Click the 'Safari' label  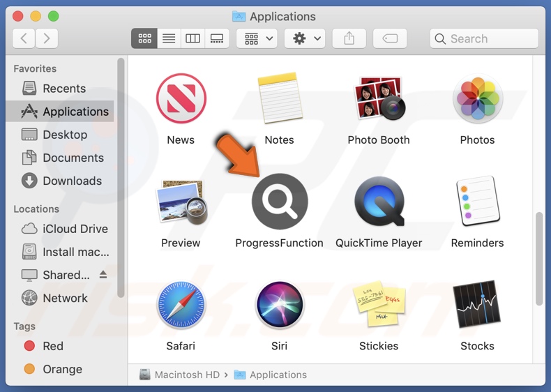pos(181,346)
